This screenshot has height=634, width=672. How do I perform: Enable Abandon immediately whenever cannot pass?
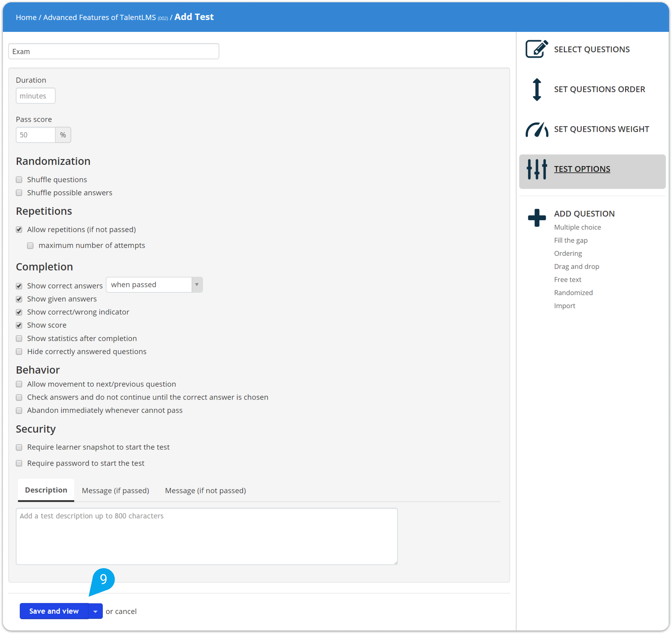[x=19, y=411]
